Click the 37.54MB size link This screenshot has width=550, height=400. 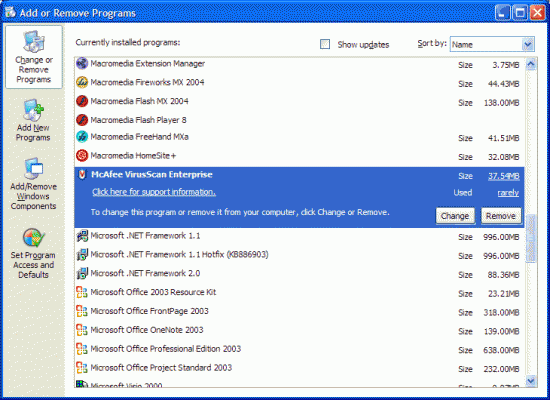(x=504, y=176)
